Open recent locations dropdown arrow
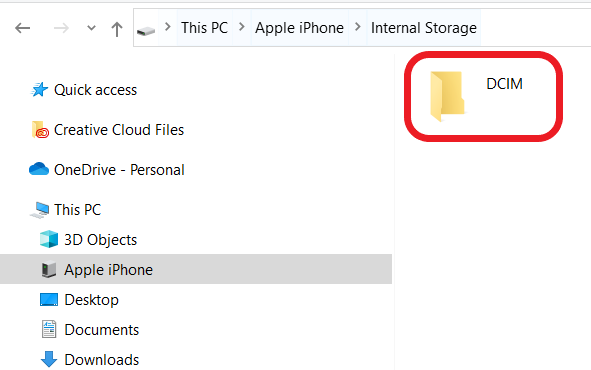This screenshot has height=370, width=591. click(91, 28)
